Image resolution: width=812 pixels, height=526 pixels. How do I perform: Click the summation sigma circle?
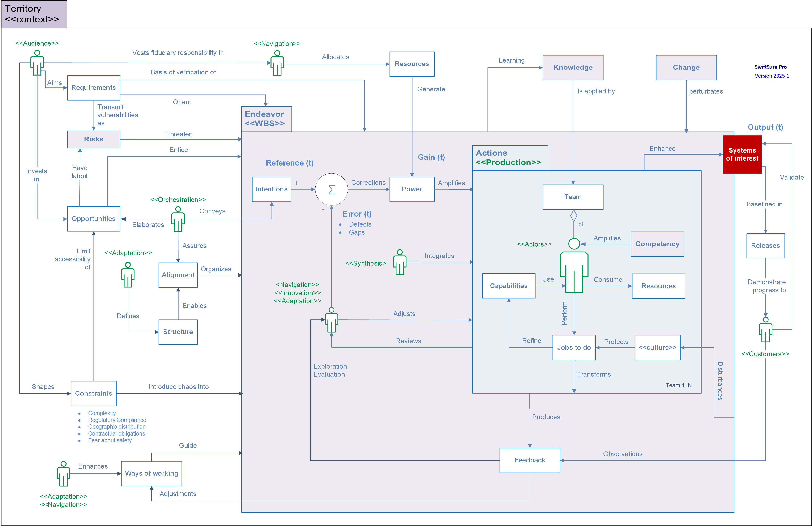(x=331, y=189)
